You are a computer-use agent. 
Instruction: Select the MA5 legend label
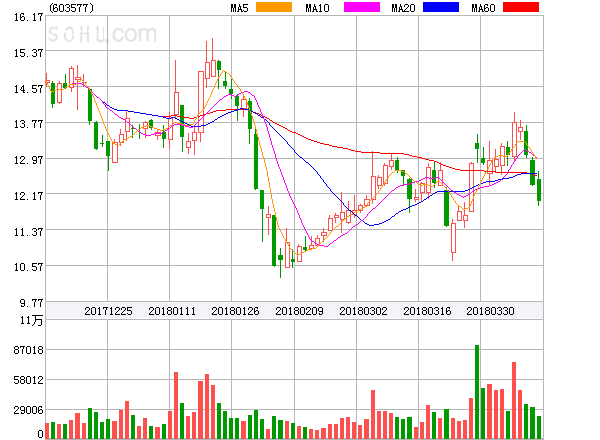pos(239,8)
